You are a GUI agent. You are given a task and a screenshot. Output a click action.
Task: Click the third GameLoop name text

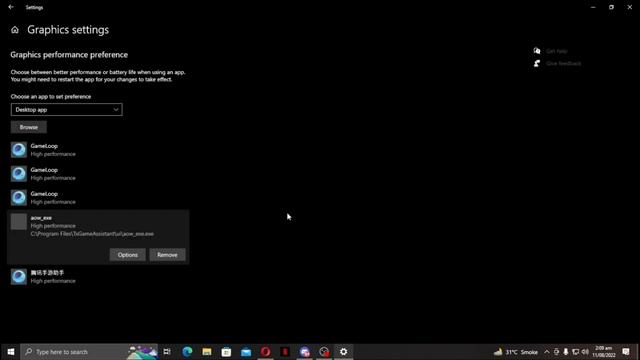click(x=44, y=194)
